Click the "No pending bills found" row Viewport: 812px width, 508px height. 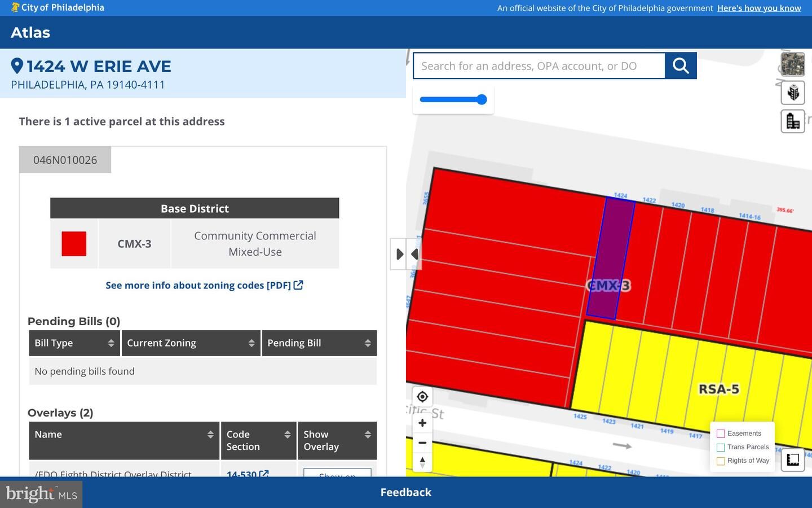(x=203, y=371)
